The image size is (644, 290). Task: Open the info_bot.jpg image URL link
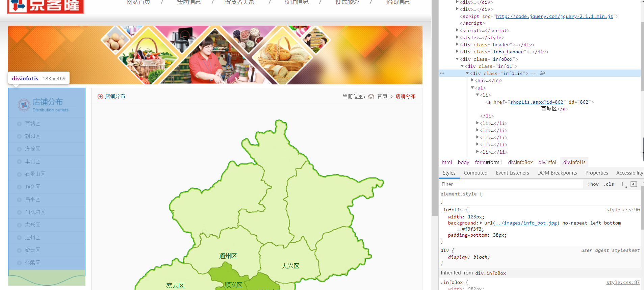coord(526,223)
